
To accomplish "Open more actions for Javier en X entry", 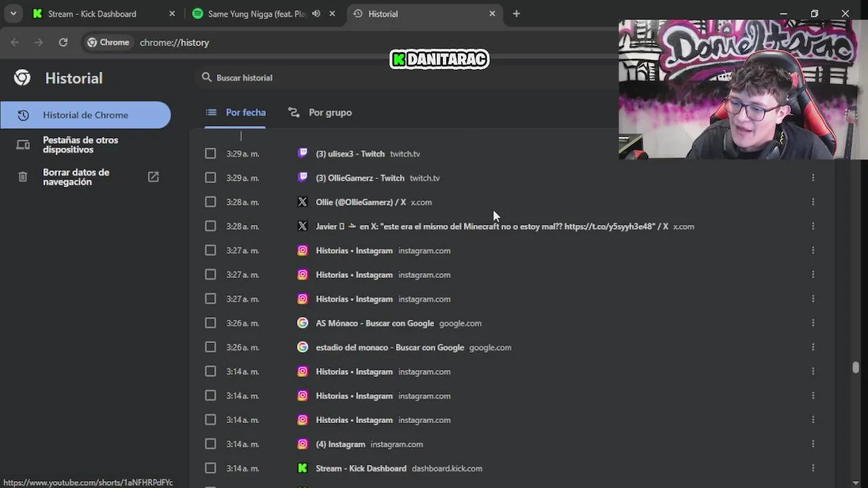I will click(812, 226).
